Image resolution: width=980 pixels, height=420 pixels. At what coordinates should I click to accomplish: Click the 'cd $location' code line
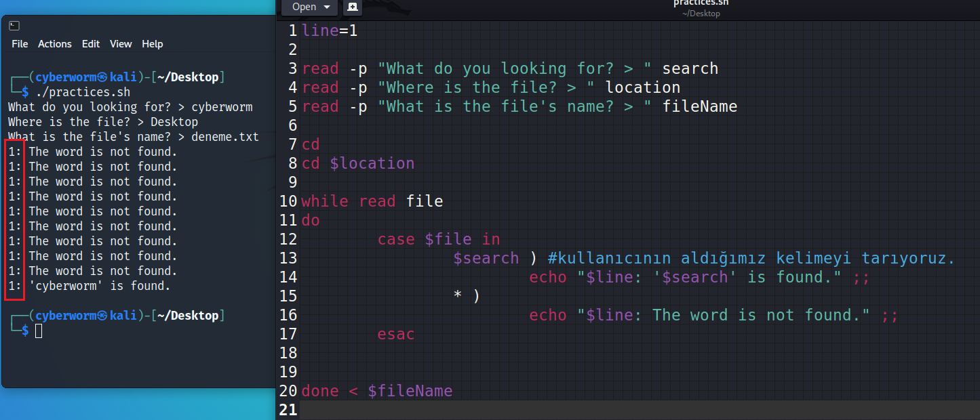click(357, 163)
